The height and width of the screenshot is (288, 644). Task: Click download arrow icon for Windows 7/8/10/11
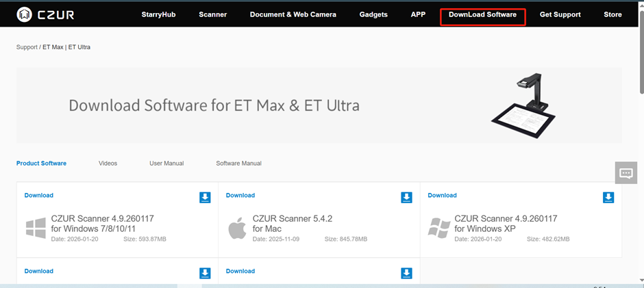[205, 198]
